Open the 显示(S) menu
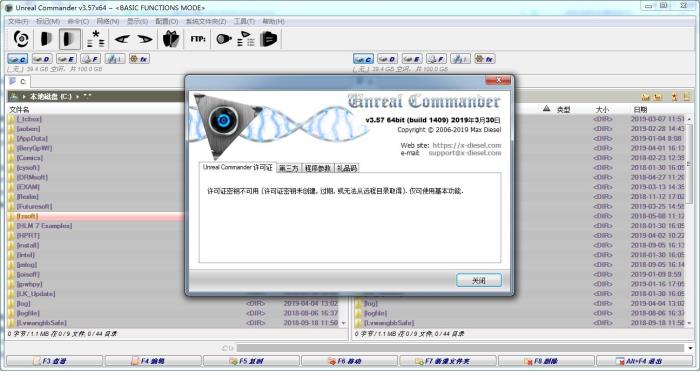The height and width of the screenshot is (371, 700). 137,21
